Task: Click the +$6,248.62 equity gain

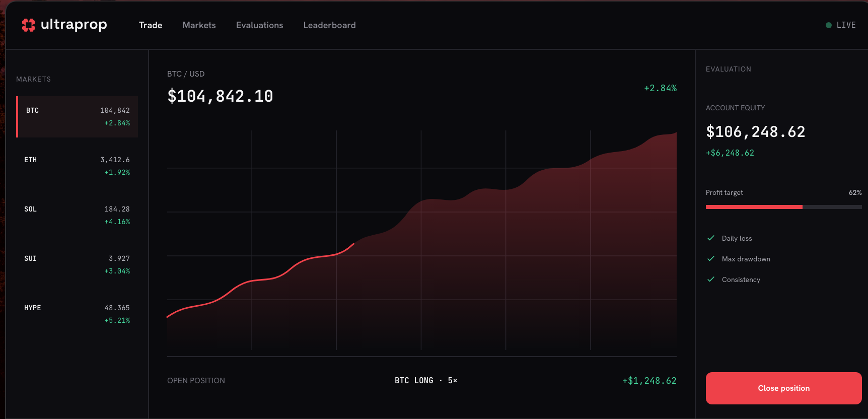Action: 730,153
